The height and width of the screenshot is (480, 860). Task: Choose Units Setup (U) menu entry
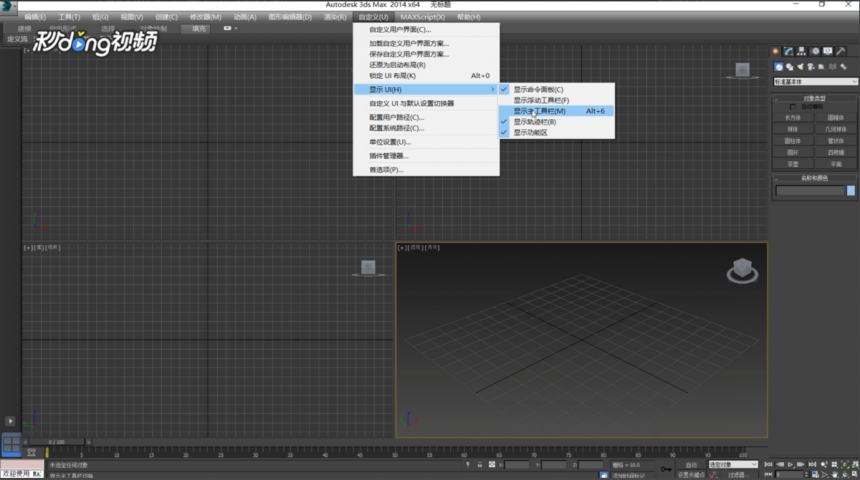pyautogui.click(x=426, y=142)
